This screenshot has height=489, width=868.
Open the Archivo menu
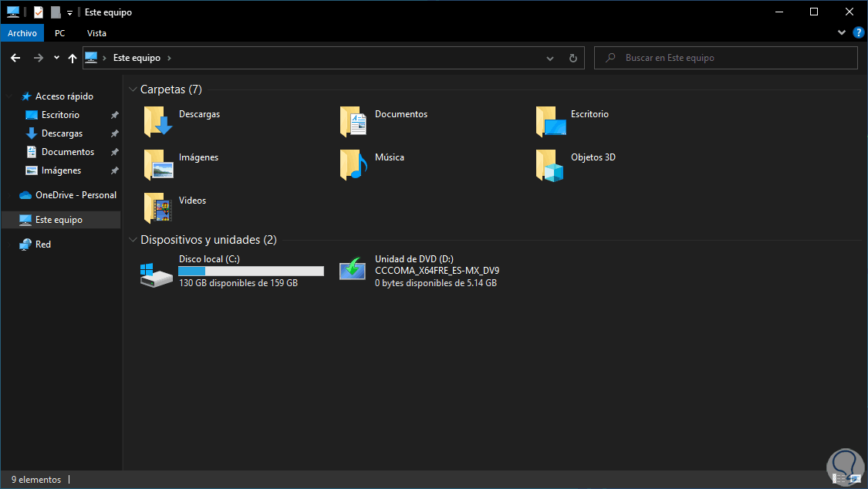pyautogui.click(x=22, y=33)
